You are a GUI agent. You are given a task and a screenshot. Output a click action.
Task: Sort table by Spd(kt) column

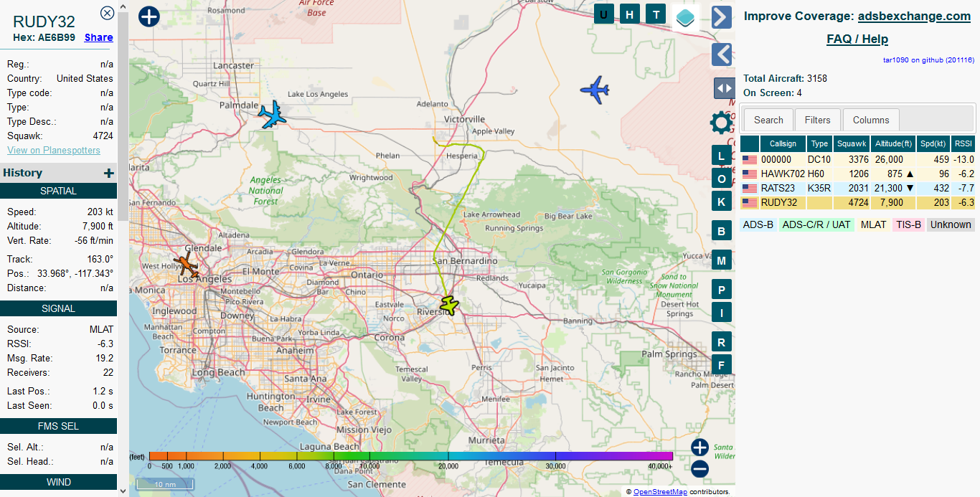pos(933,143)
